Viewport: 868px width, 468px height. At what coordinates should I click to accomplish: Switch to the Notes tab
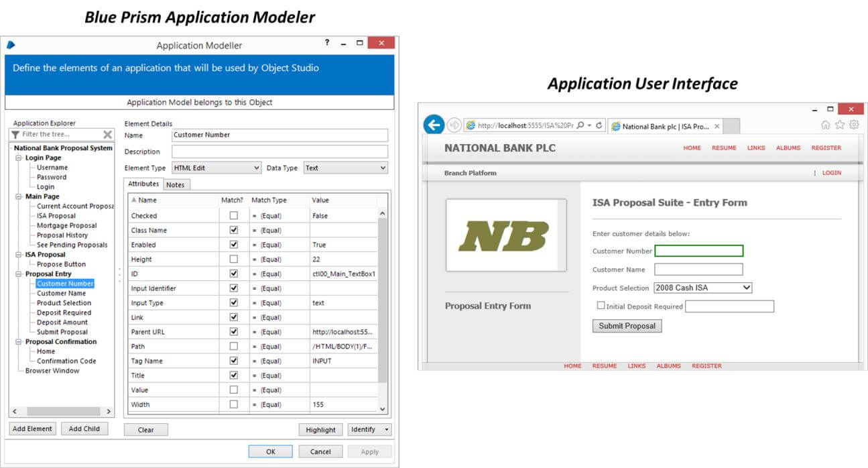pyautogui.click(x=176, y=185)
